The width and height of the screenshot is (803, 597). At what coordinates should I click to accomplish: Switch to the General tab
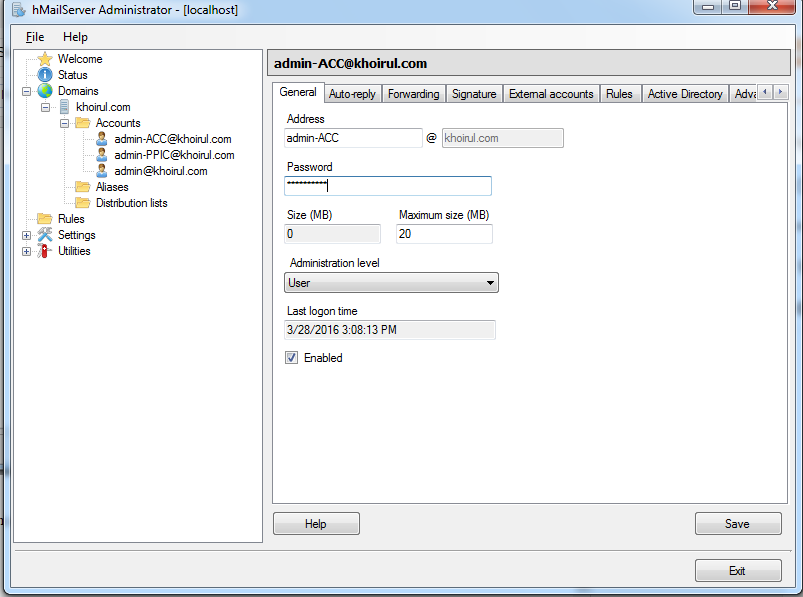pyautogui.click(x=298, y=92)
